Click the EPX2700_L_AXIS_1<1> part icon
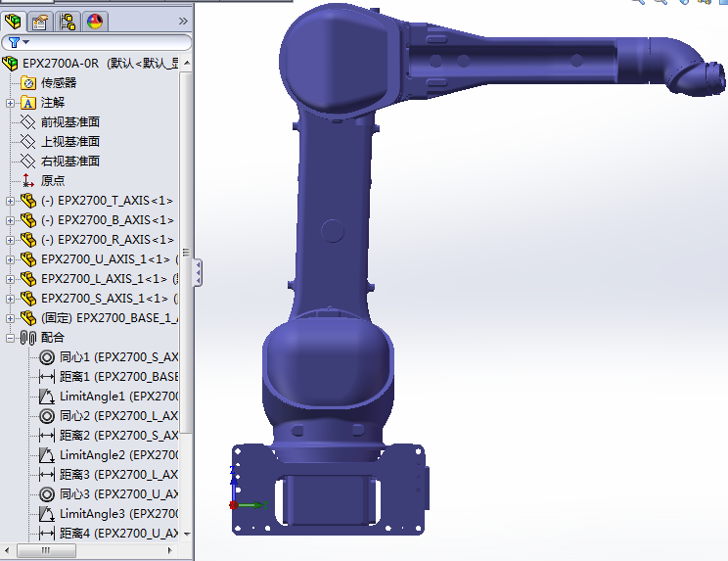Viewport: 728px width, 561px height. pyautogui.click(x=28, y=279)
